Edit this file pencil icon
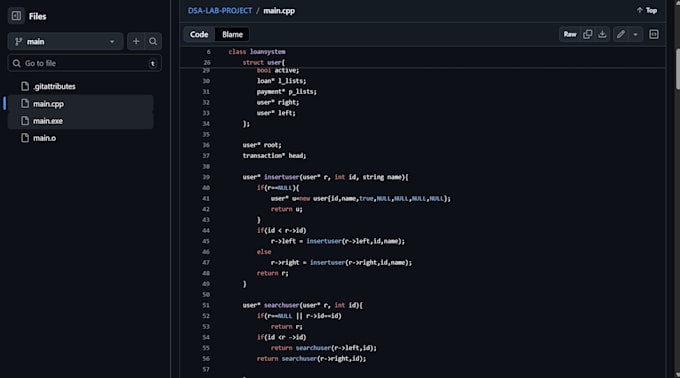Viewport: 680px width, 378px height. (621, 34)
